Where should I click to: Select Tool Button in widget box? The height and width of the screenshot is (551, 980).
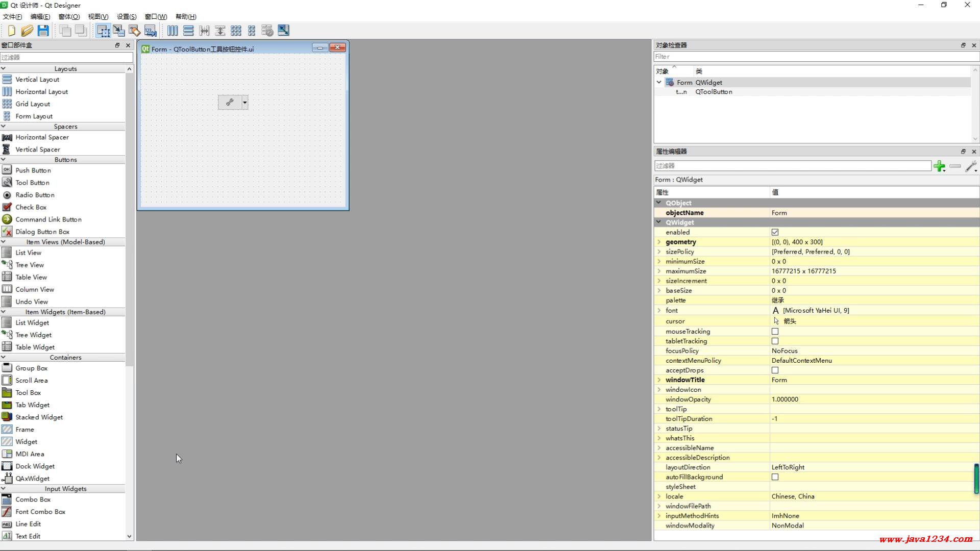point(32,183)
